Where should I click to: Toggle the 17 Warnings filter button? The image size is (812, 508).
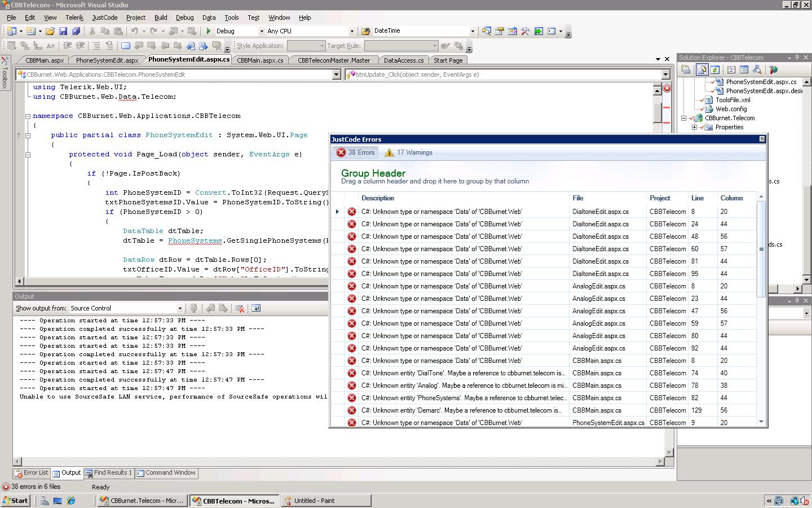(408, 152)
